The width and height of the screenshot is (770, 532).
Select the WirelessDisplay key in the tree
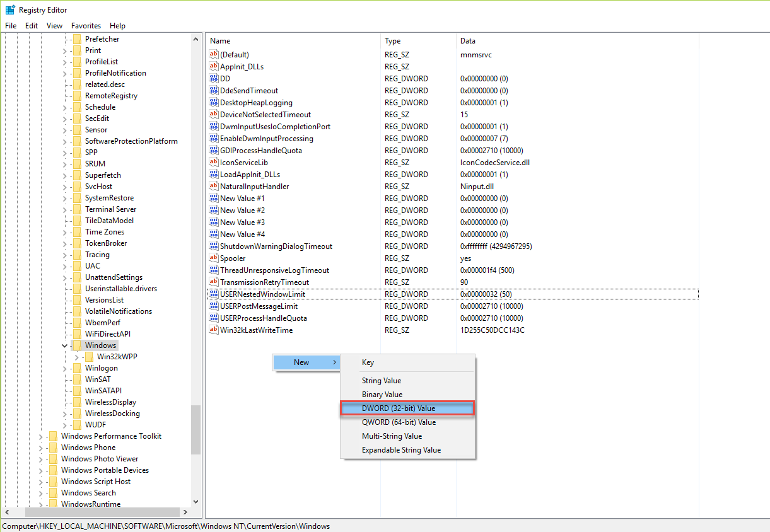click(110, 402)
